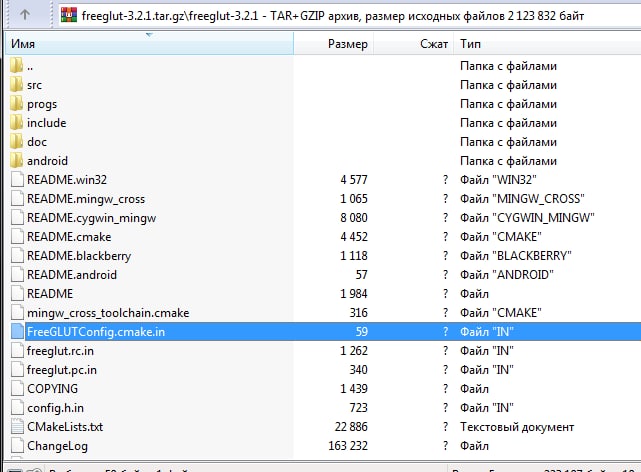641x472 pixels.
Task: Select COPYING file name
Action: coord(52,389)
